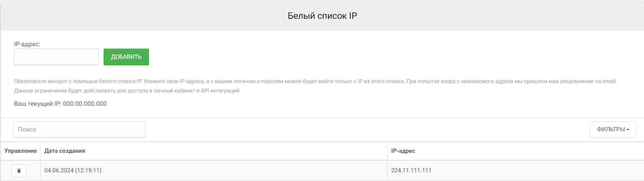Screen dimensions: 644x181
Task: Click into the Поиск search box
Action: (79, 130)
